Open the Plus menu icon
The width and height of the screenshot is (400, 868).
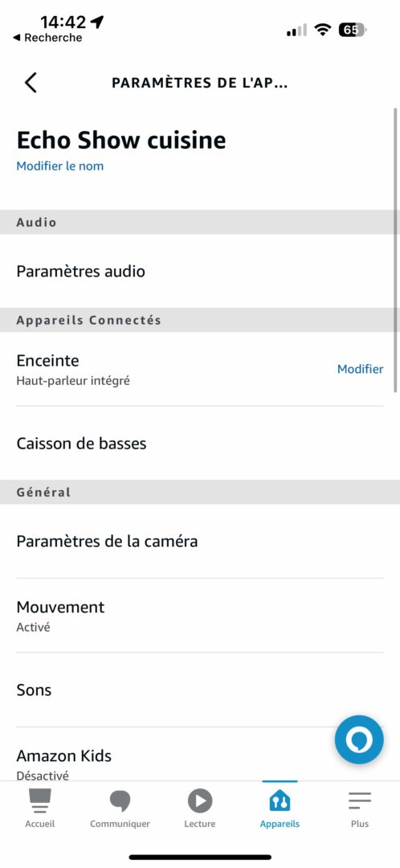[x=360, y=800]
